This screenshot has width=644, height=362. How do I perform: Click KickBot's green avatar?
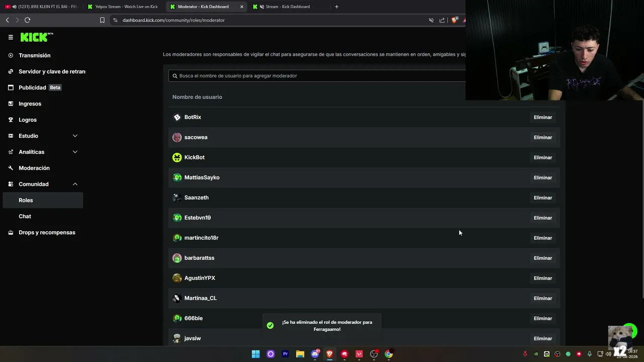(177, 157)
